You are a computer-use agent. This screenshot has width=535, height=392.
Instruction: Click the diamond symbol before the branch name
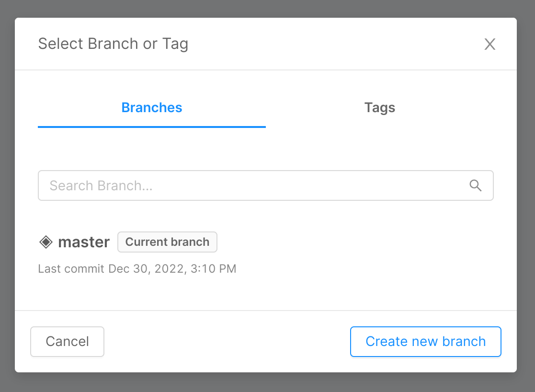pyautogui.click(x=46, y=242)
